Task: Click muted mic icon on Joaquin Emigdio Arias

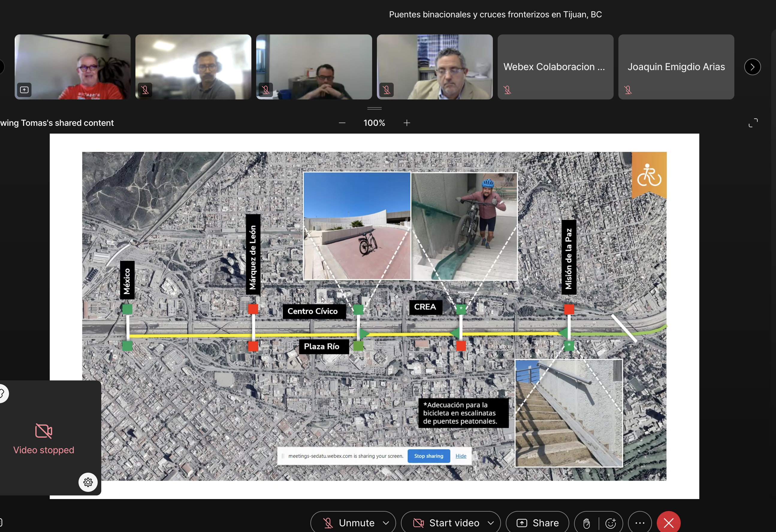Action: coord(628,90)
